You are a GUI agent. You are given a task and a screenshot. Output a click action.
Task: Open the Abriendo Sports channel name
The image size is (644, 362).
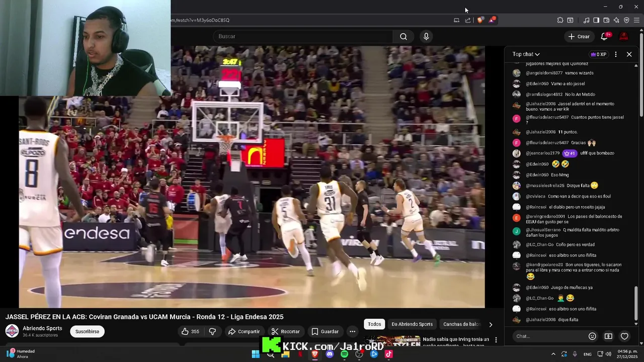(42, 328)
